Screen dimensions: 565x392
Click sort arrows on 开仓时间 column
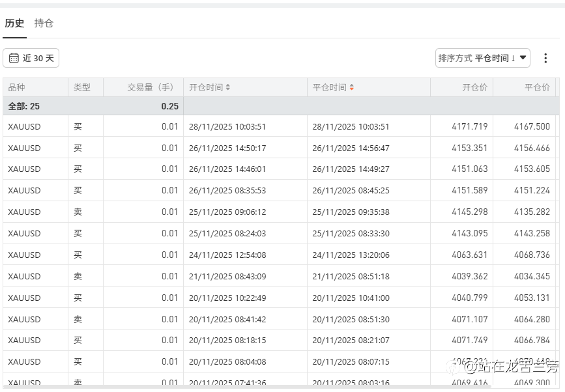tap(227, 87)
